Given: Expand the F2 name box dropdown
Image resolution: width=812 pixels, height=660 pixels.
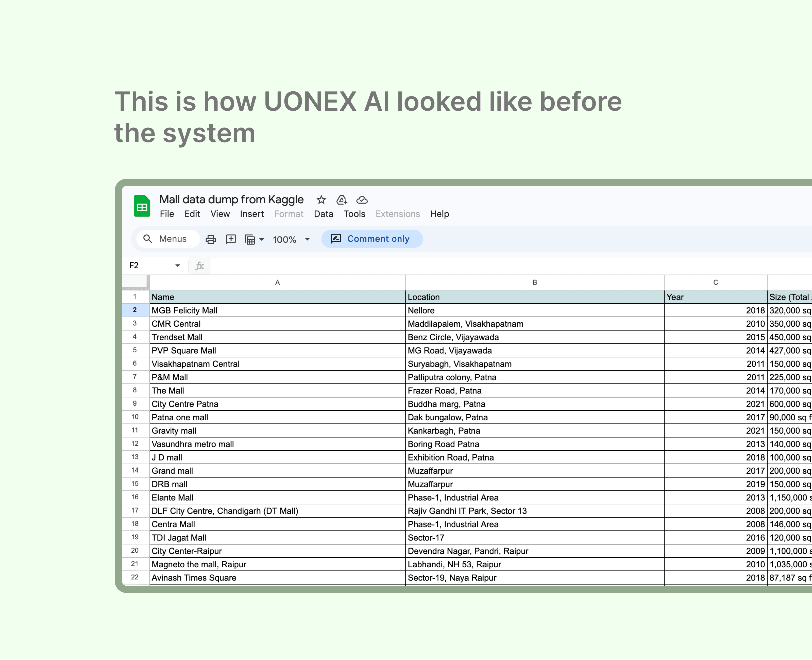Looking at the screenshot, I should click(x=177, y=265).
